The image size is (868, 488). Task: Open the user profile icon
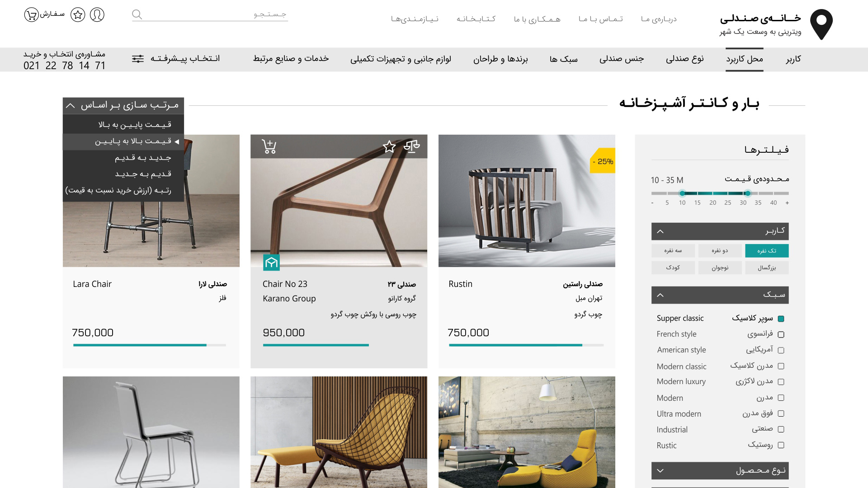coord(97,15)
